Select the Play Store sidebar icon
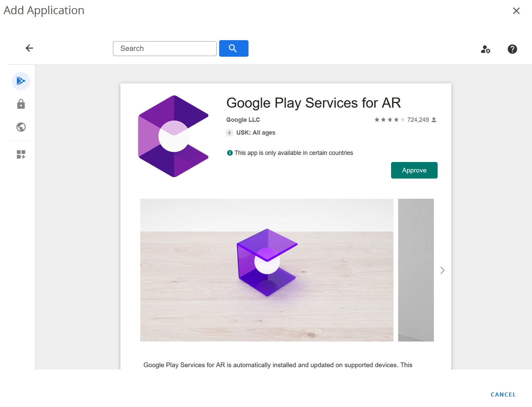Screen dimensions: 532x407 [21, 81]
